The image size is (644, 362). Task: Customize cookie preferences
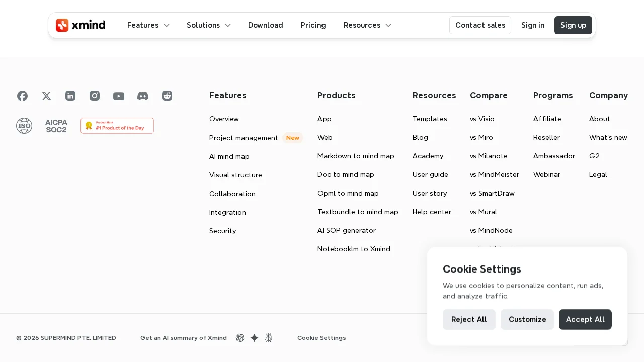tap(527, 319)
